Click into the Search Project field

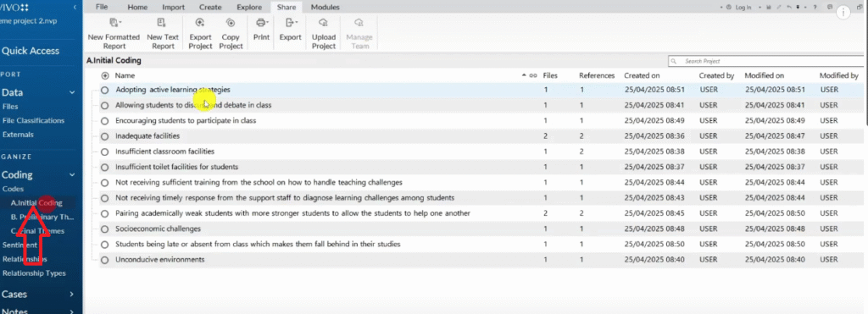coord(765,61)
